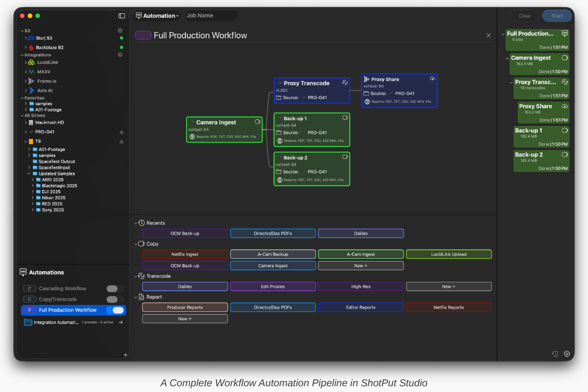
Task: Eject the PRO-G41 drive
Action: 121,132
